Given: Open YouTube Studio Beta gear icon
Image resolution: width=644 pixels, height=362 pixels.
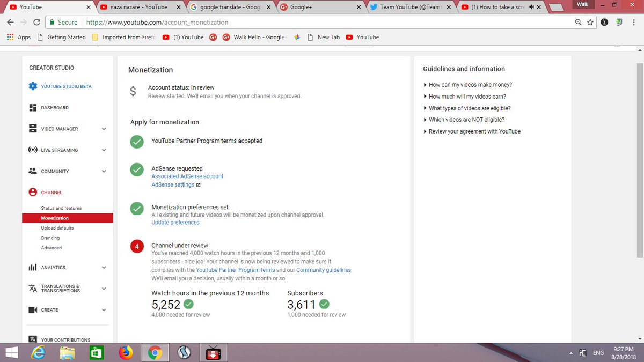Looking at the screenshot, I should [x=33, y=86].
